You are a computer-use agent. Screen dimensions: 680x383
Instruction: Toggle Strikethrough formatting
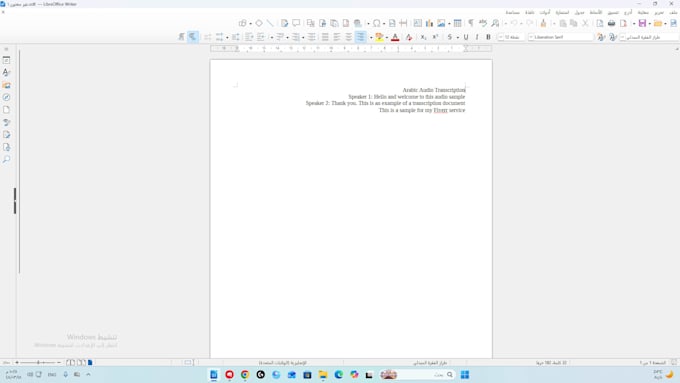click(450, 37)
